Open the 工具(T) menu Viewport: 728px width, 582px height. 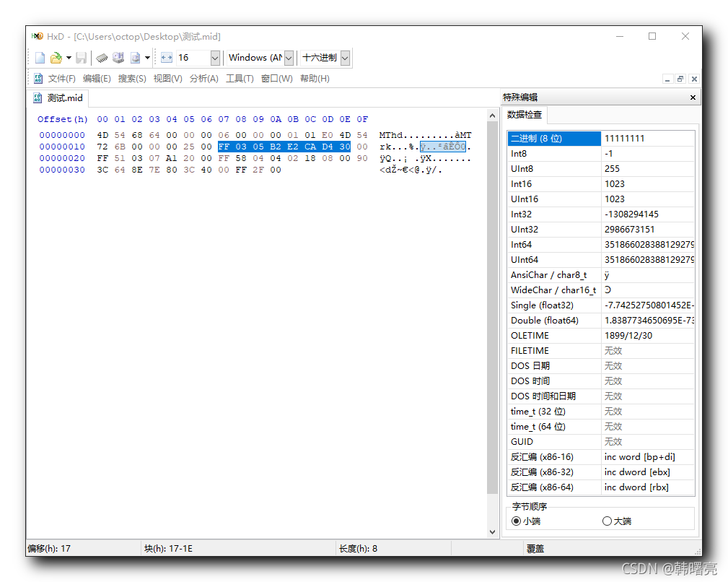click(240, 79)
